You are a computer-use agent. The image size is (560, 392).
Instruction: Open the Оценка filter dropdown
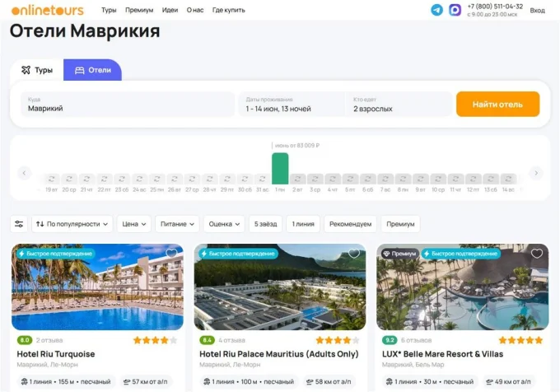tap(224, 224)
